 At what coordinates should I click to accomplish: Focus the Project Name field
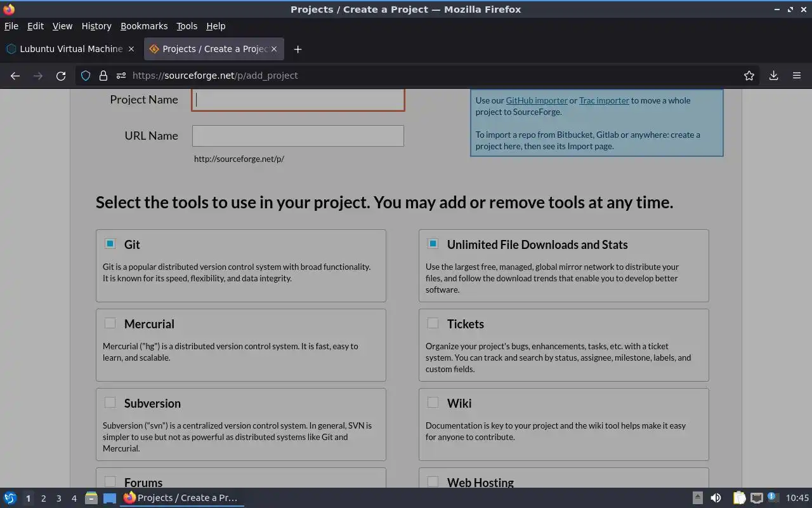pos(298,100)
